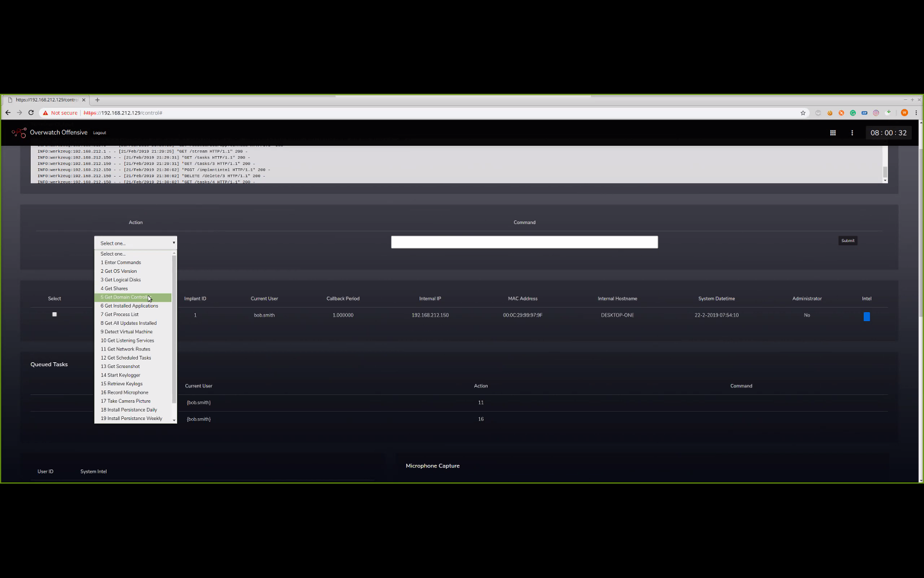924x578 pixels.
Task: Bookmark the page with the star icon
Action: [803, 113]
